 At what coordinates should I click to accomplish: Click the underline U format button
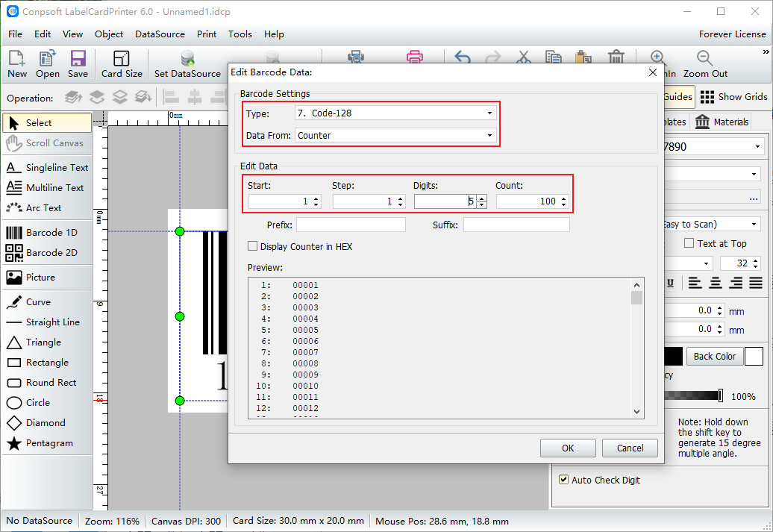pyautogui.click(x=671, y=283)
